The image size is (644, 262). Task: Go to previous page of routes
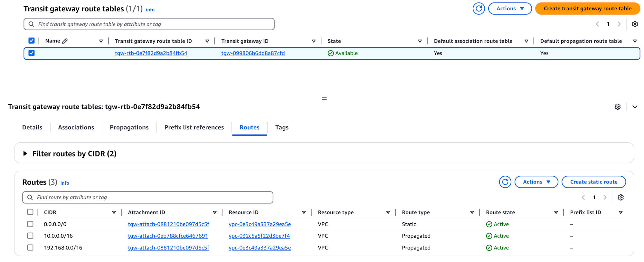click(x=583, y=197)
